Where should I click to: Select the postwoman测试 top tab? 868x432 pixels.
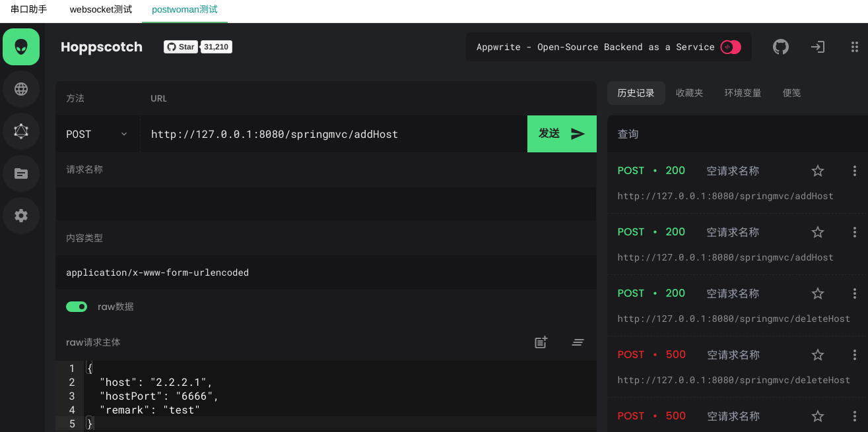(185, 10)
